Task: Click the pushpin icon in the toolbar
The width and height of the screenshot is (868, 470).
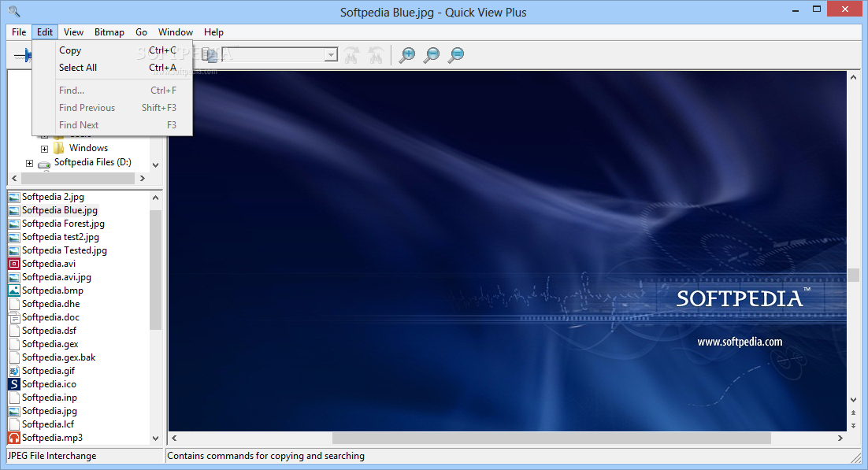Action: coord(23,55)
